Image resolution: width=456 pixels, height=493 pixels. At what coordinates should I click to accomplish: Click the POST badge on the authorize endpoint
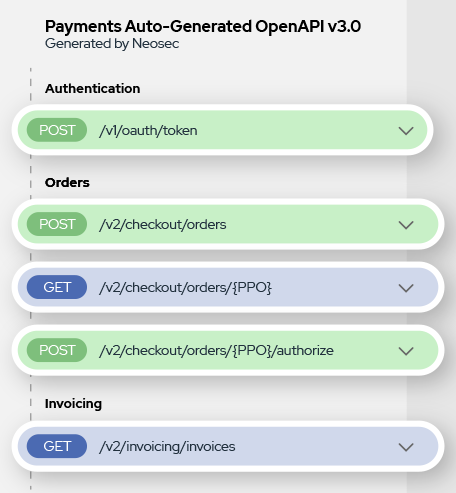(57, 350)
